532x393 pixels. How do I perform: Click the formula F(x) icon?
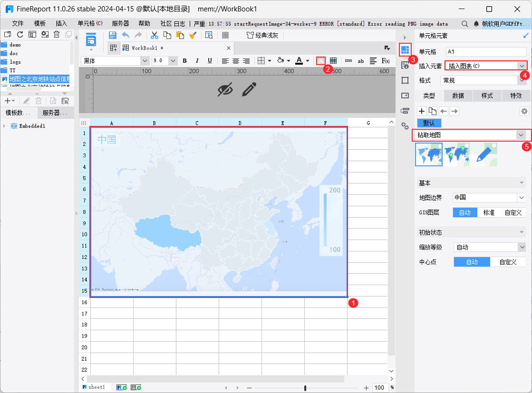coord(386,60)
